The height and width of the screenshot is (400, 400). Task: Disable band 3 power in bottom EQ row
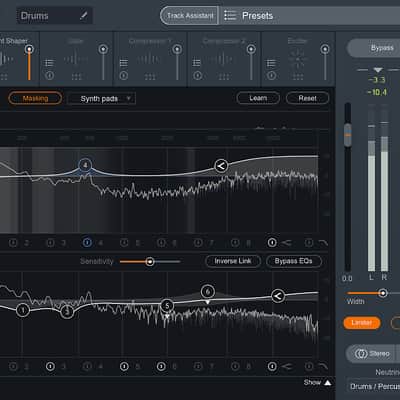pyautogui.click(x=50, y=367)
